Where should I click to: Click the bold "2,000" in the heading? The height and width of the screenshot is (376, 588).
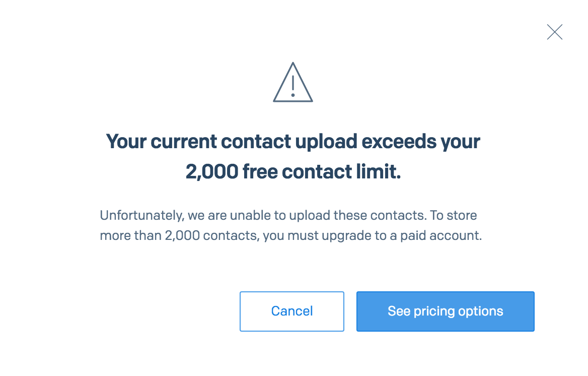coord(212,172)
